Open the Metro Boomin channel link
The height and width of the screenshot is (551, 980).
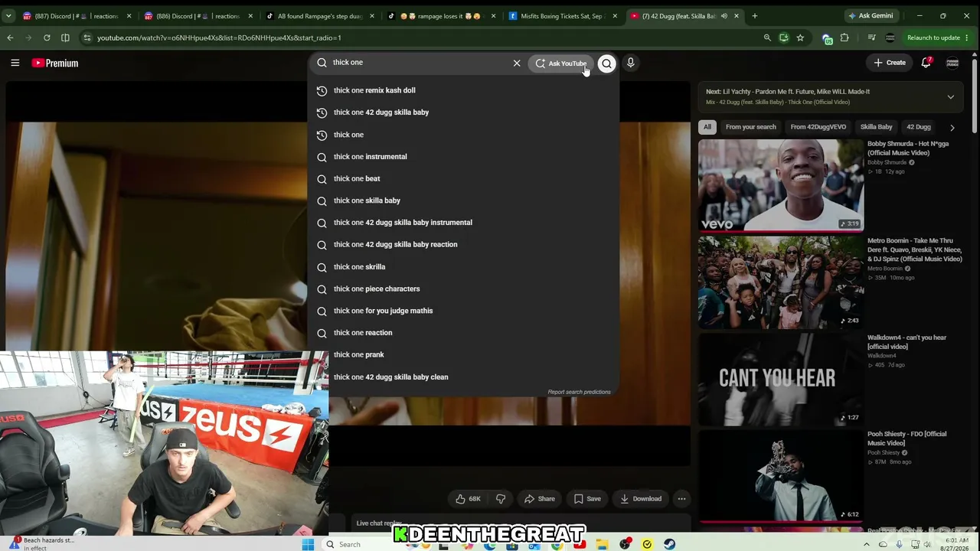[x=885, y=269]
